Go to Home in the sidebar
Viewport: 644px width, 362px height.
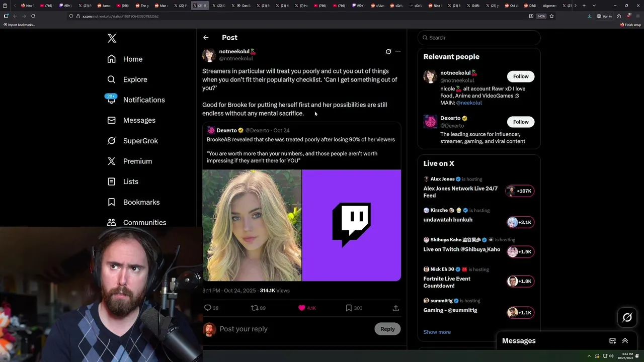125,59
